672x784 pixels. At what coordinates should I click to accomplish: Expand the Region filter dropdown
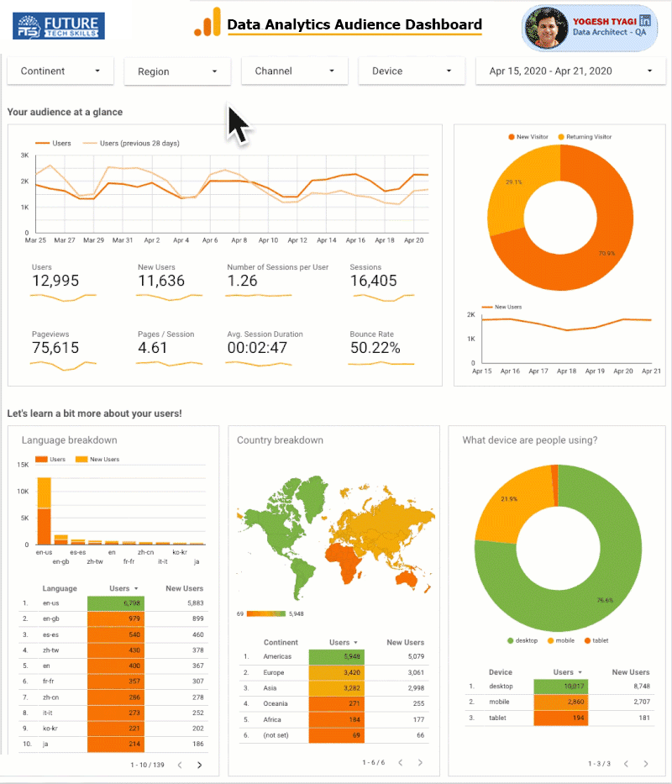coord(177,72)
